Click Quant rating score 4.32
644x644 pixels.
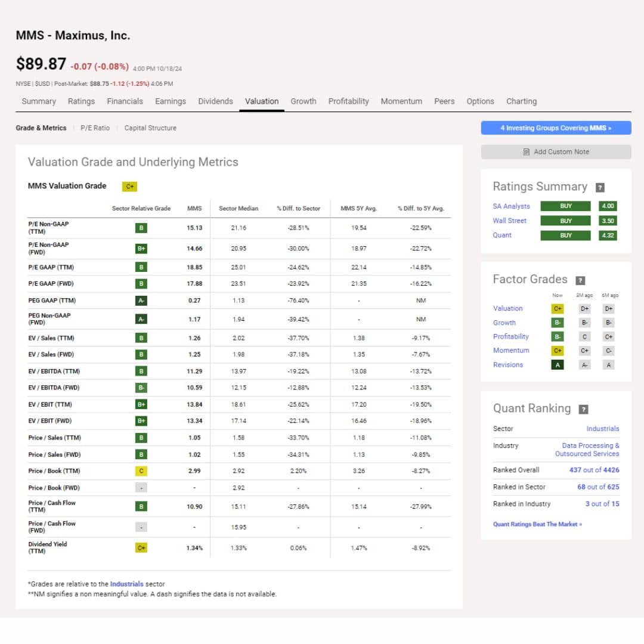[608, 236]
